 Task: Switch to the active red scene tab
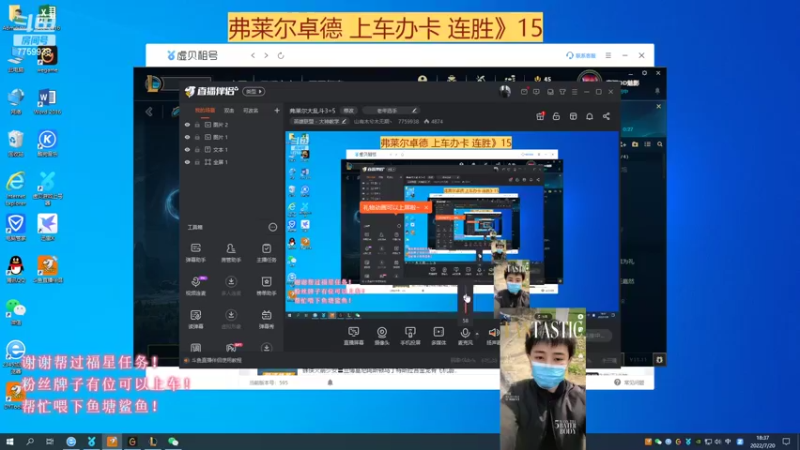(x=205, y=110)
